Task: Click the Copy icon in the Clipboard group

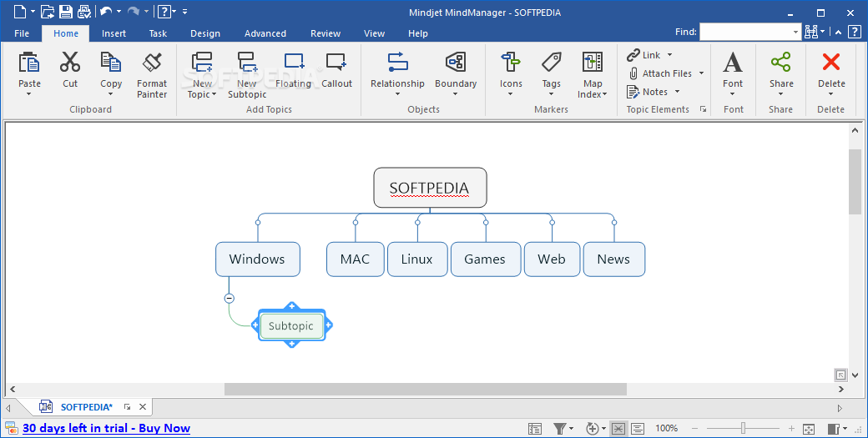Action: (x=111, y=63)
